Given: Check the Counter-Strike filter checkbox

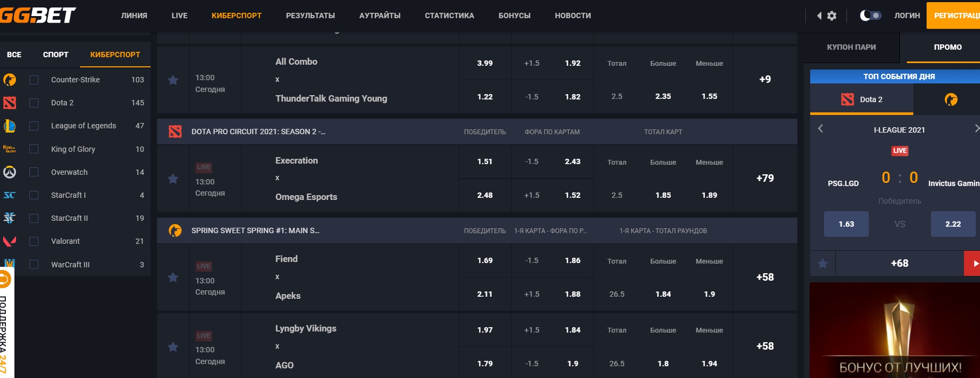Looking at the screenshot, I should coord(34,80).
